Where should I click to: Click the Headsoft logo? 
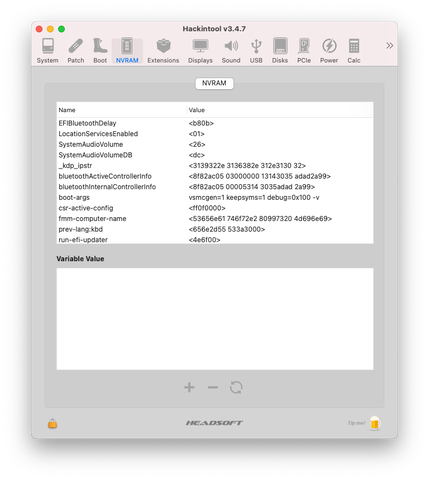pos(214,423)
